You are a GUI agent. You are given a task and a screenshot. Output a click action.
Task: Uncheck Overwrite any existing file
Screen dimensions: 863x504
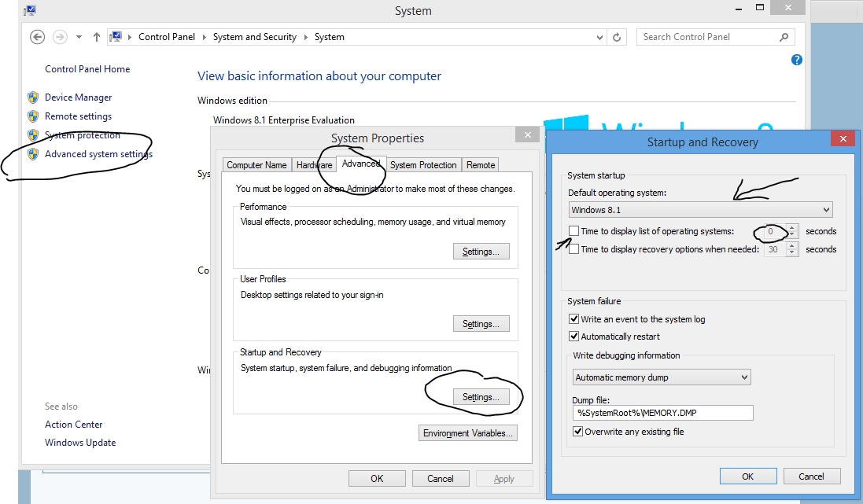coord(578,432)
